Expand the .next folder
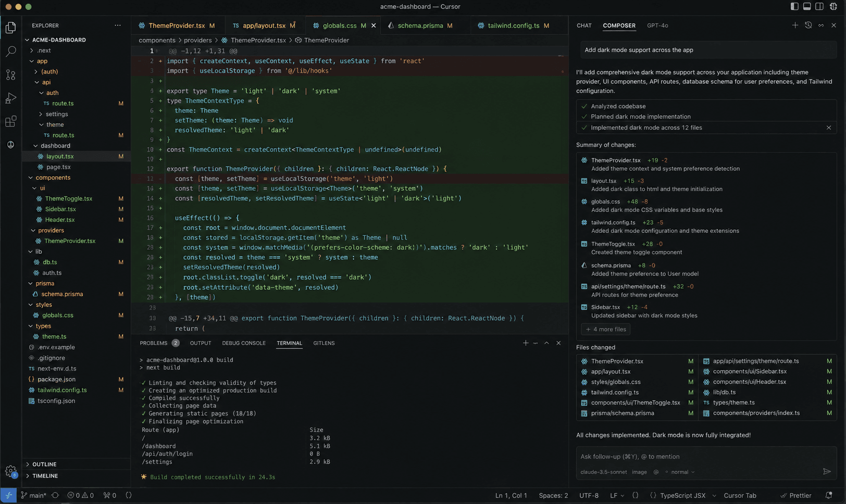The width and height of the screenshot is (846, 504). tap(44, 51)
